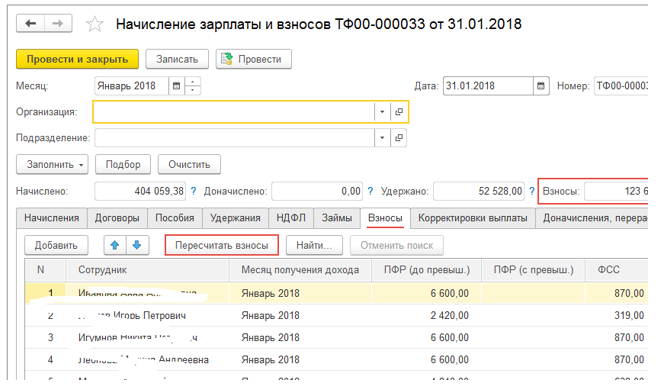Mark document as favorite with star
Screen dimensions: 658x389
(94, 24)
